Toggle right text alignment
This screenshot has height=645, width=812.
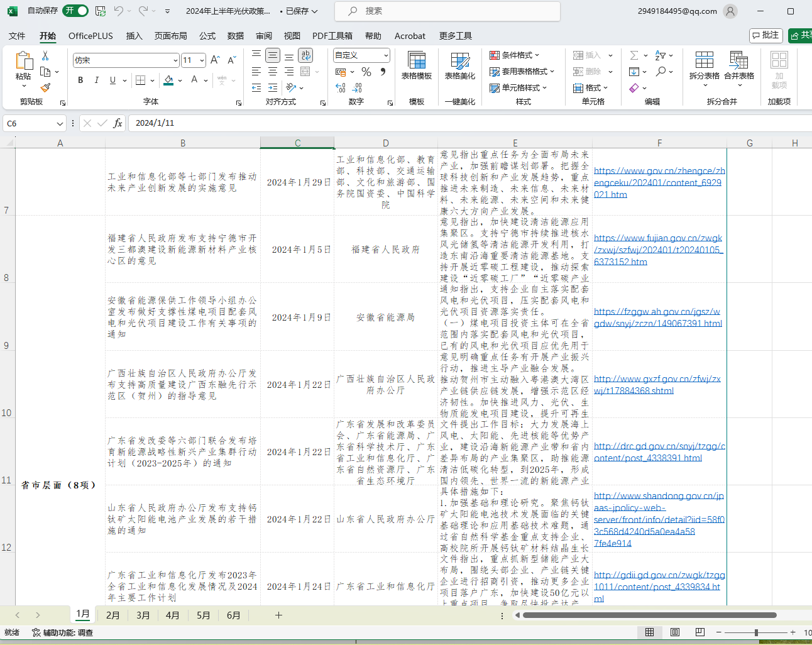[x=289, y=72]
